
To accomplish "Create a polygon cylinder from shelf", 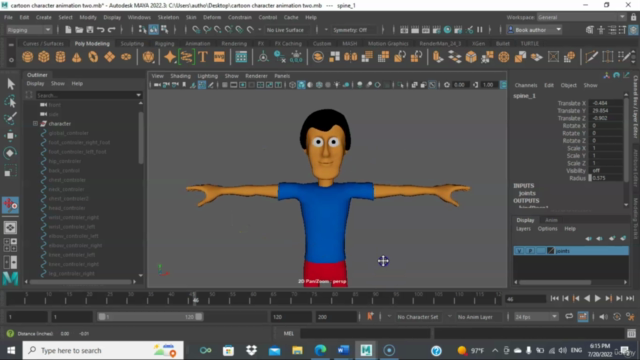I will (60, 57).
